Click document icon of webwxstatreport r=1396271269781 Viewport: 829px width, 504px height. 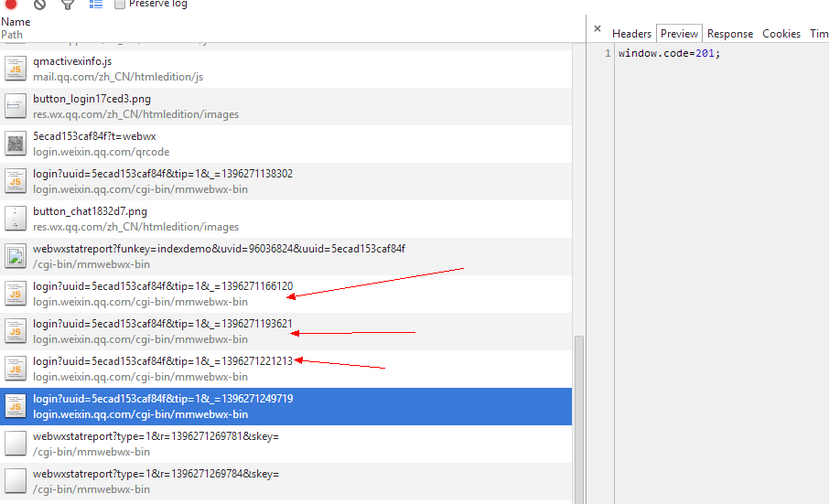coord(16,444)
